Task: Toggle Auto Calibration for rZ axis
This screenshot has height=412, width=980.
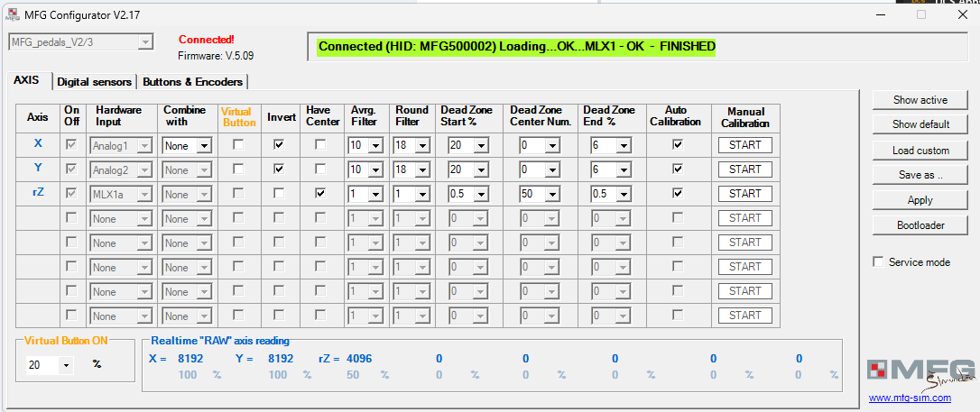Action: coord(677,194)
